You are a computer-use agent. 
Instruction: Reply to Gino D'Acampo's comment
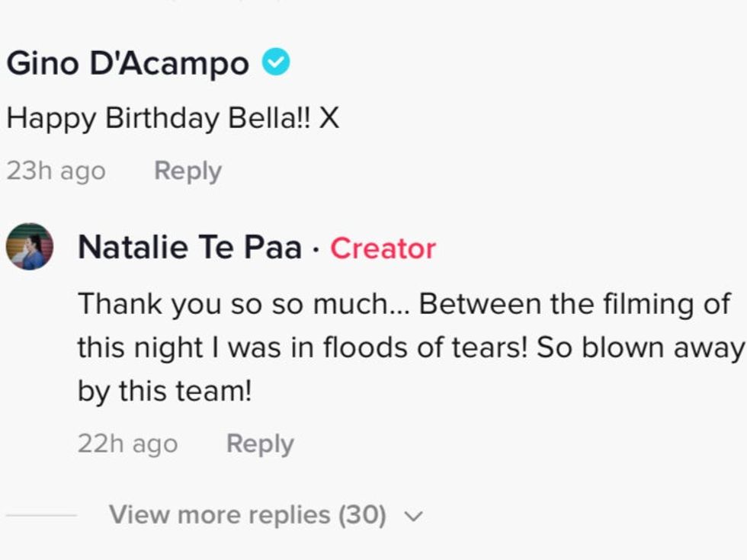click(x=188, y=171)
